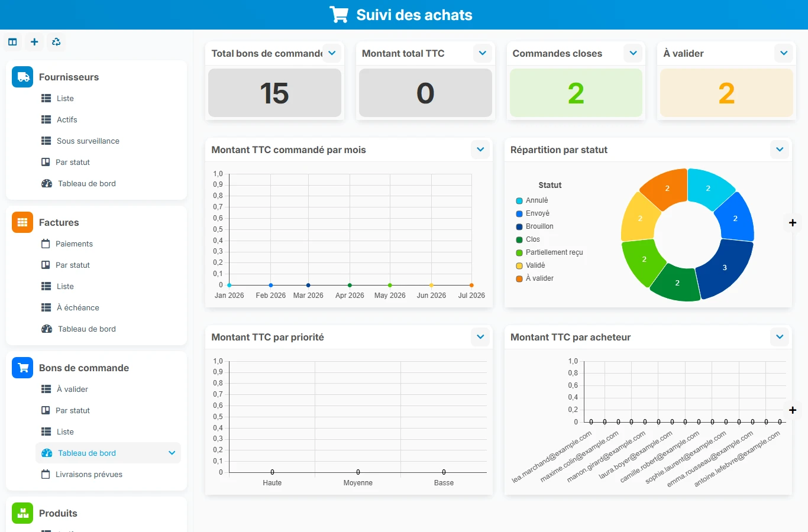The image size is (808, 532).
Task: Click the Haute priority axis label
Action: (272, 483)
